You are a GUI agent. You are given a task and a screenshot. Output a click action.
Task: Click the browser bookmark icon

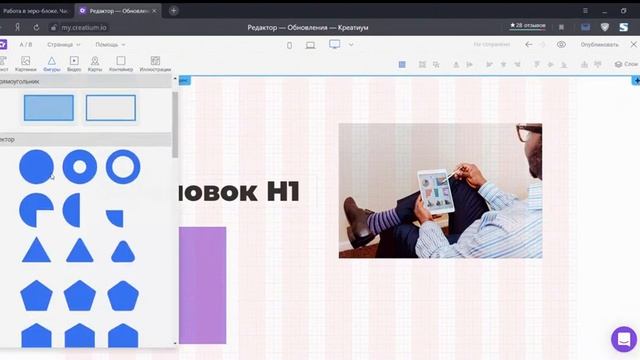click(x=561, y=27)
